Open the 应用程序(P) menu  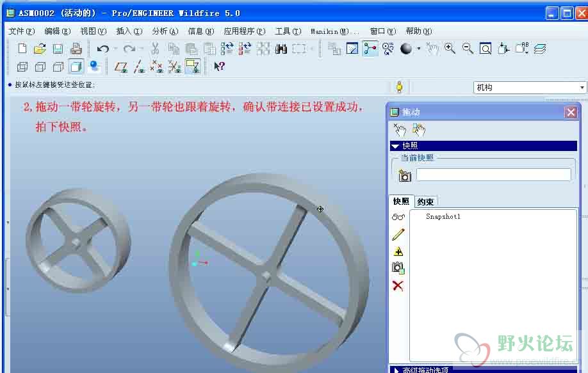pyautogui.click(x=245, y=31)
